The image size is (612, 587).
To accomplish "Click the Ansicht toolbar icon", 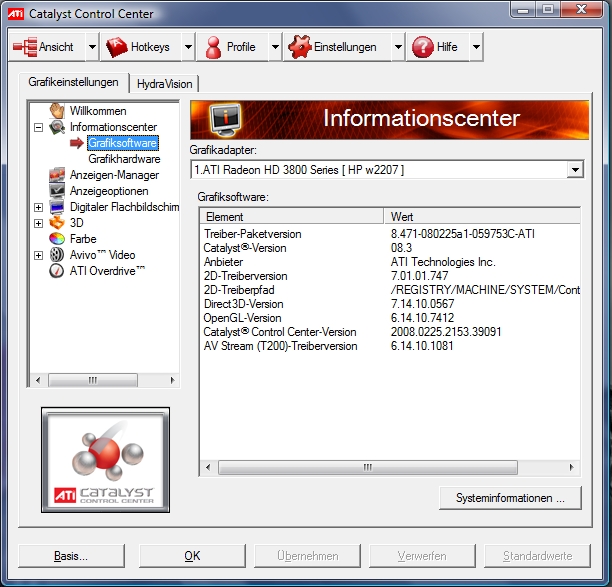I will [x=25, y=47].
